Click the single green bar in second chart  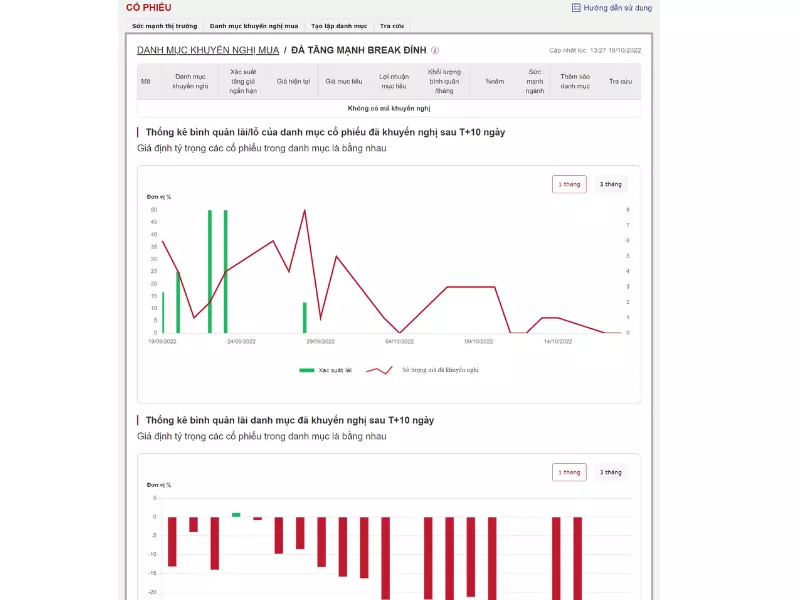point(236,515)
